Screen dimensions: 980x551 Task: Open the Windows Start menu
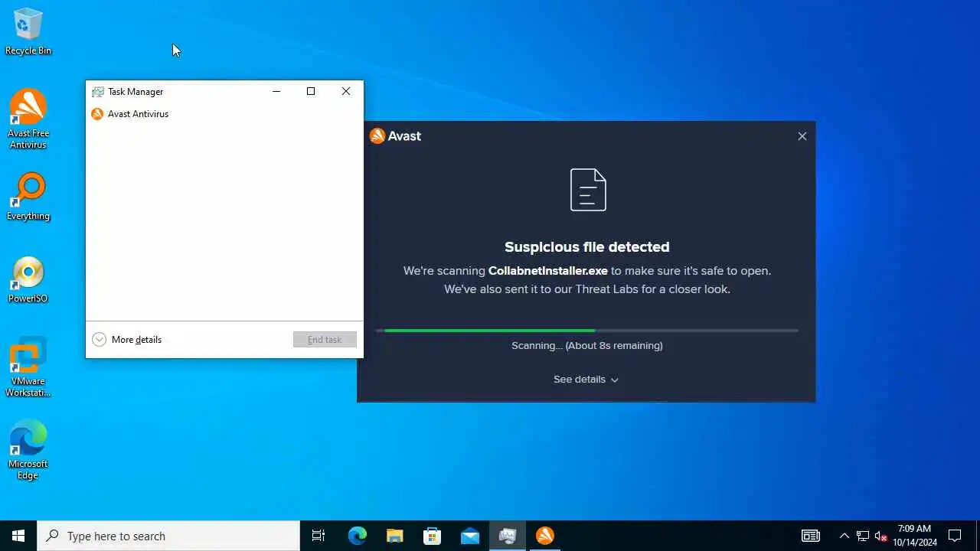(x=18, y=536)
